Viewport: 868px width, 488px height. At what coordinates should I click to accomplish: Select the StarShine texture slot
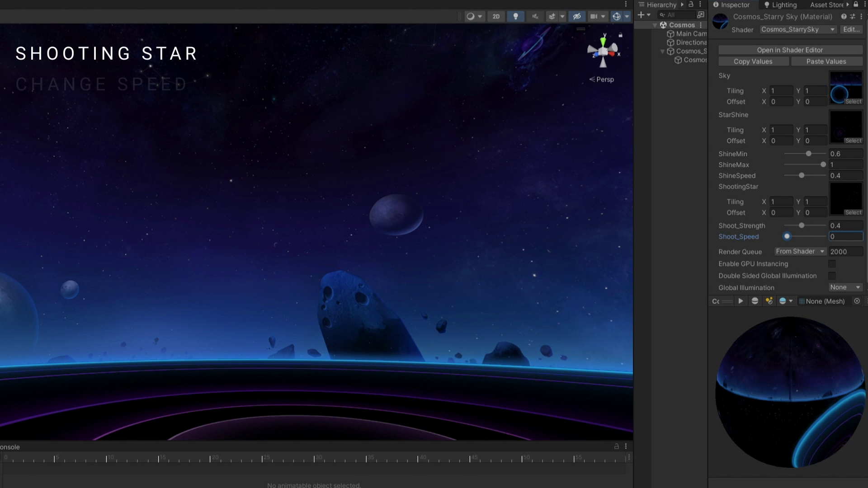pos(846,127)
